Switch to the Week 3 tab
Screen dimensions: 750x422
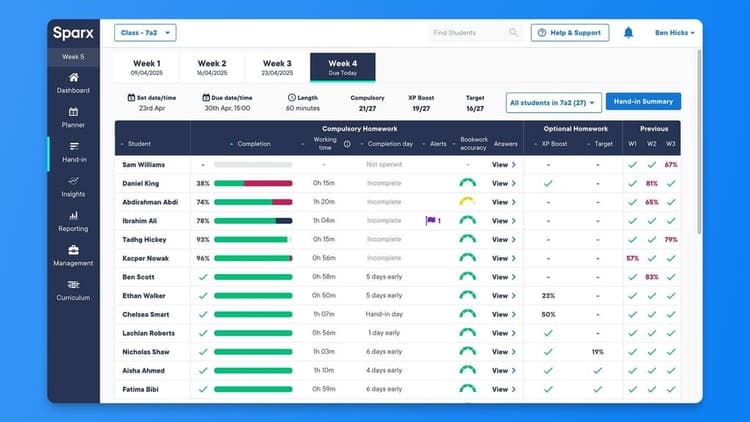tap(277, 67)
